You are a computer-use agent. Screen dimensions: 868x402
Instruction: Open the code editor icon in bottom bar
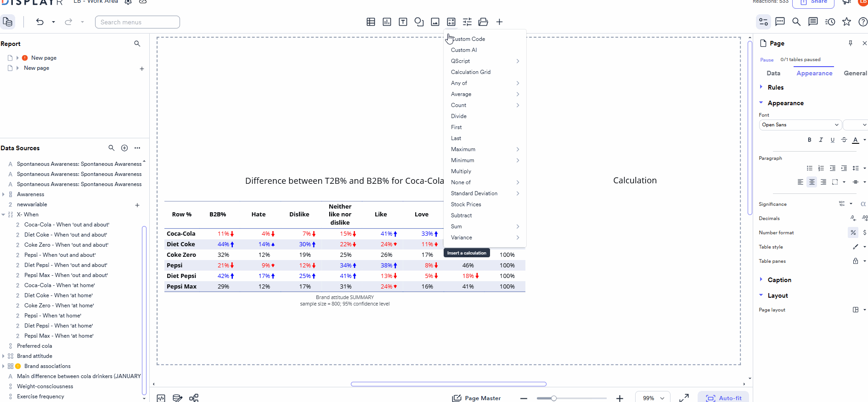click(161, 398)
